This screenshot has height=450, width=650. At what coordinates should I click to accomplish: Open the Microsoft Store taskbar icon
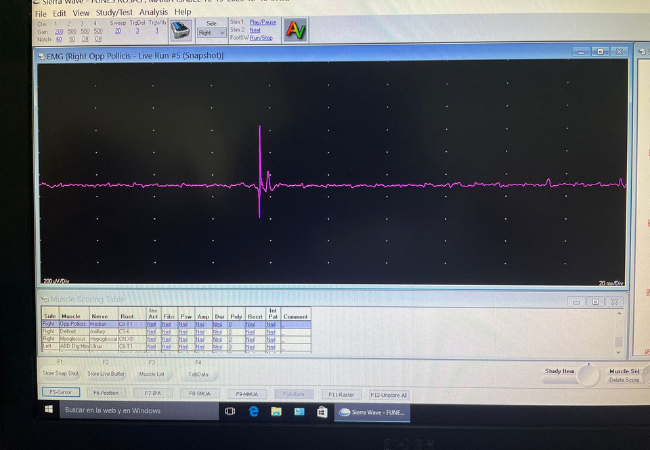click(x=322, y=411)
